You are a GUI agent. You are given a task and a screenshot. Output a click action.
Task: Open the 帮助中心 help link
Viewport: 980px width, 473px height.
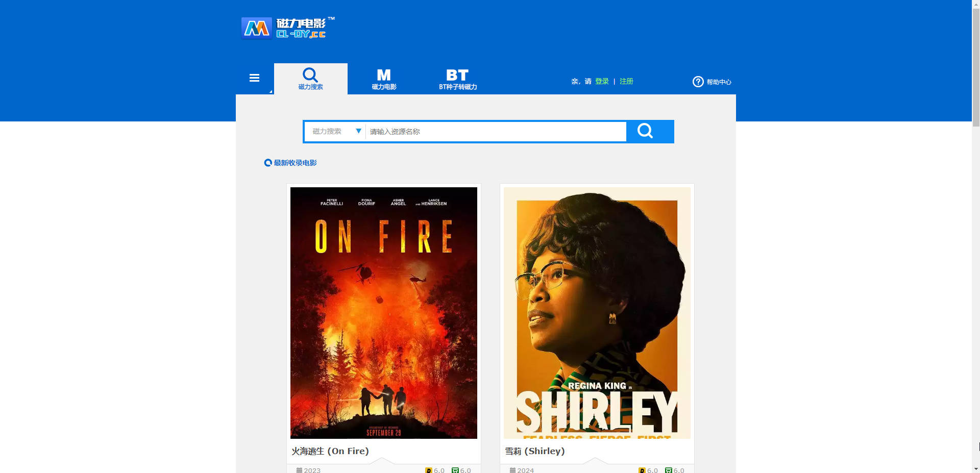(719, 82)
